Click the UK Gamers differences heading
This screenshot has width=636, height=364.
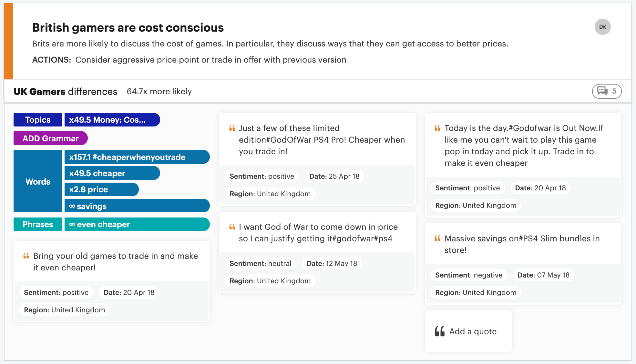click(65, 91)
